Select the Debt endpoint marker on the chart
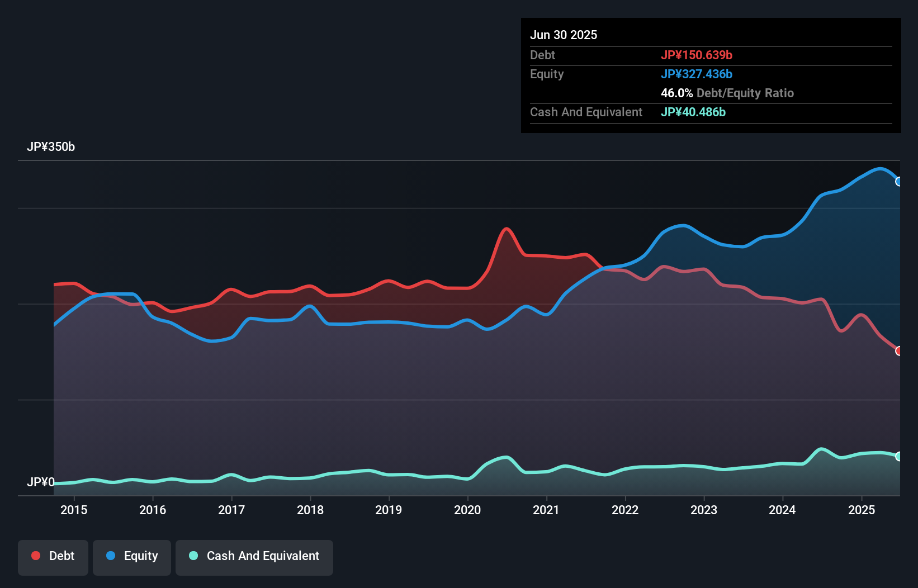918x588 pixels. point(899,351)
